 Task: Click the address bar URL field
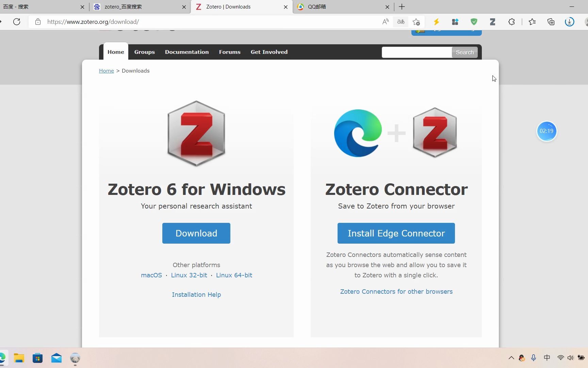(x=204, y=22)
